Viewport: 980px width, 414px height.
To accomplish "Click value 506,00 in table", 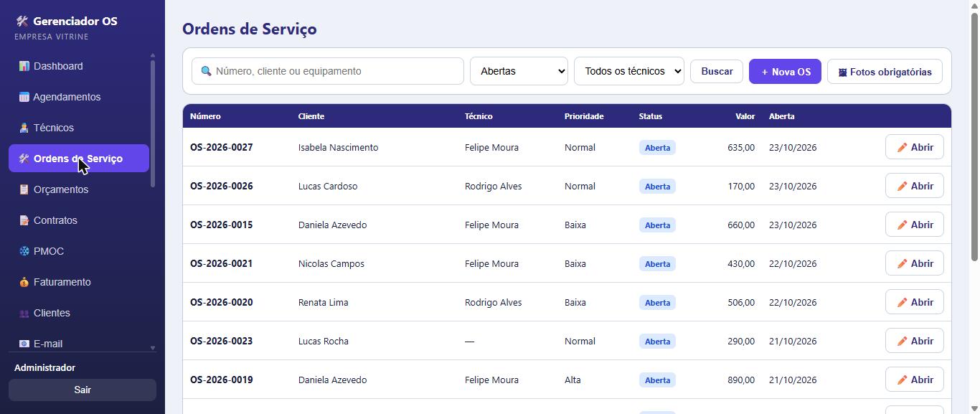I will (741, 302).
